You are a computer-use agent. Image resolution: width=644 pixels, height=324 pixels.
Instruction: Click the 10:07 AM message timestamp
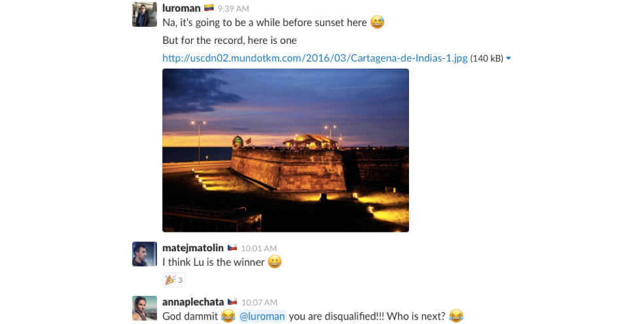coord(259,302)
